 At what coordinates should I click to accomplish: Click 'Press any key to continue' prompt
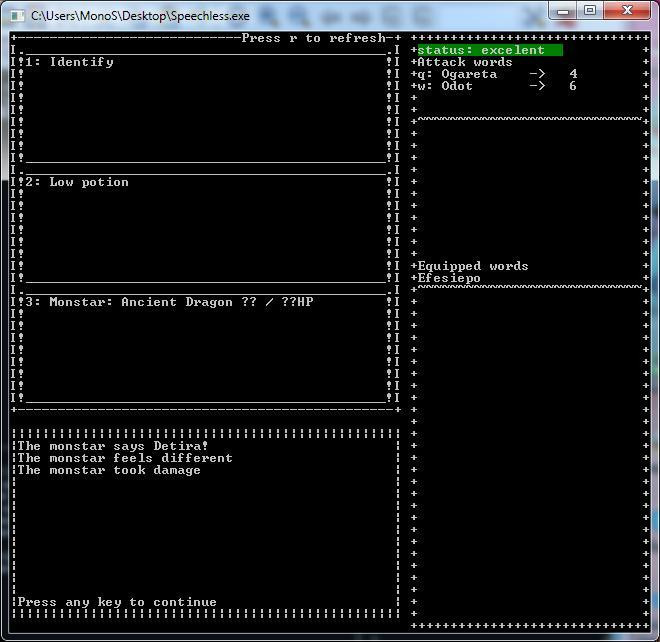click(117, 602)
